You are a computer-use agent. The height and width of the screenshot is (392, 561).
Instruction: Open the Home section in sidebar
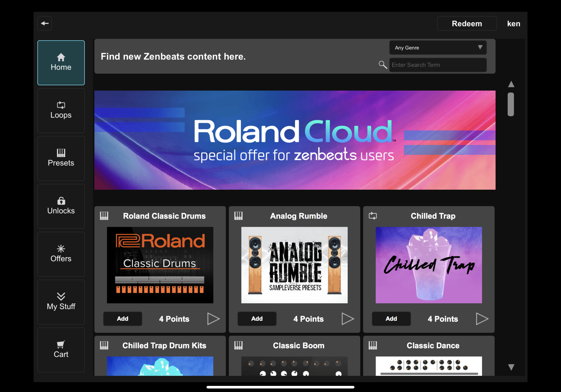pyautogui.click(x=61, y=63)
